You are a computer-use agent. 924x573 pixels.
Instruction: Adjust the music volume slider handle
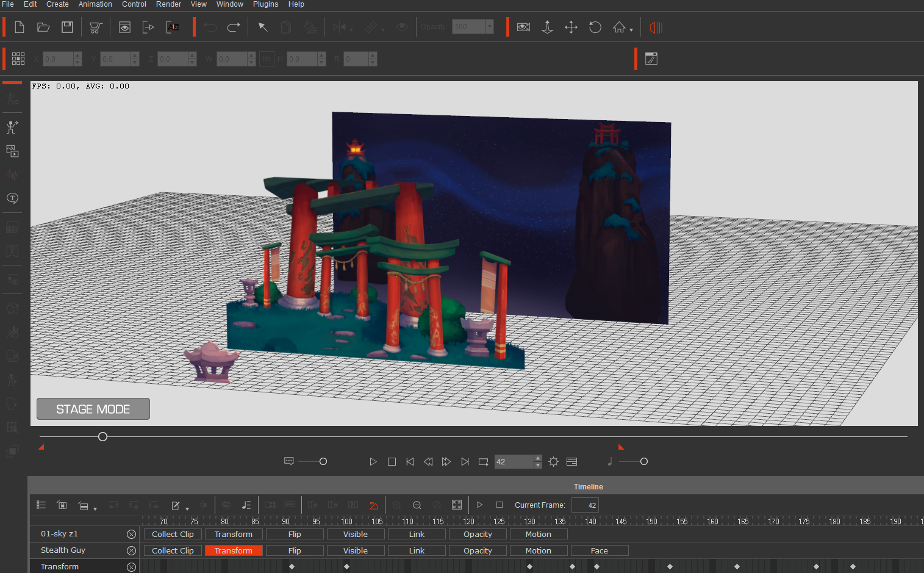pos(643,461)
